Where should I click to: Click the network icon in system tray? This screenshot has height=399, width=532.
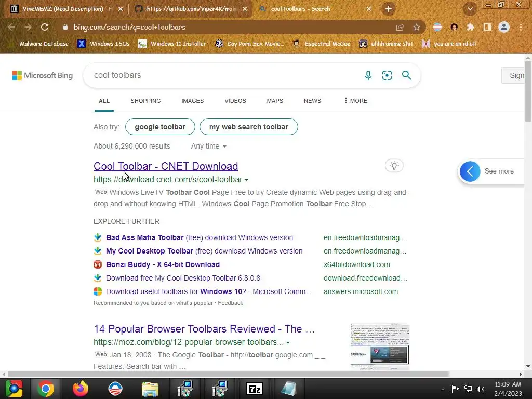468,389
